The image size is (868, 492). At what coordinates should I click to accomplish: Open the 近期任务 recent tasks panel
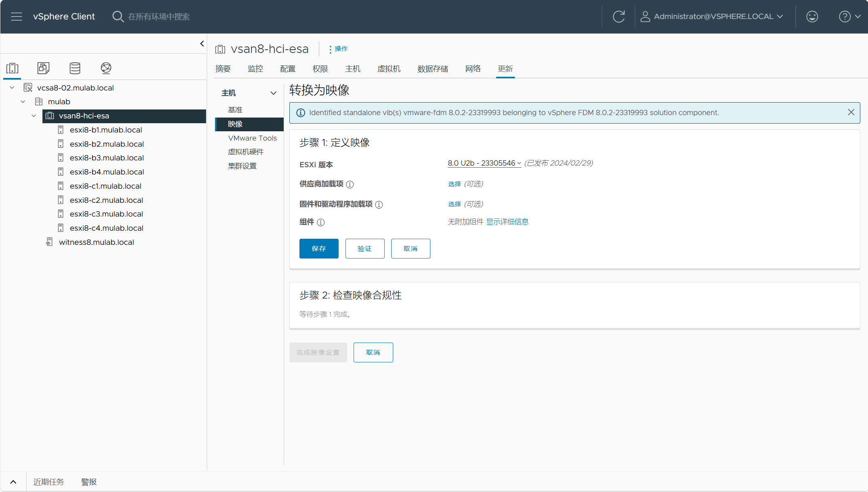[x=48, y=482]
